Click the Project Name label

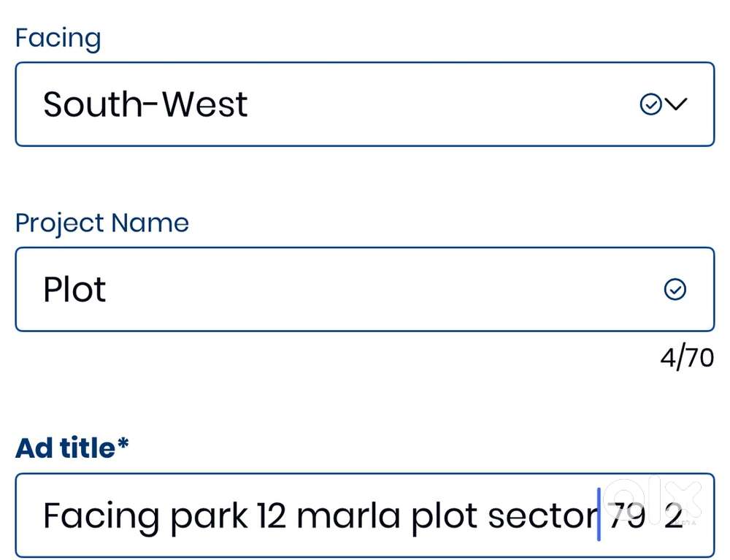pyautogui.click(x=101, y=223)
